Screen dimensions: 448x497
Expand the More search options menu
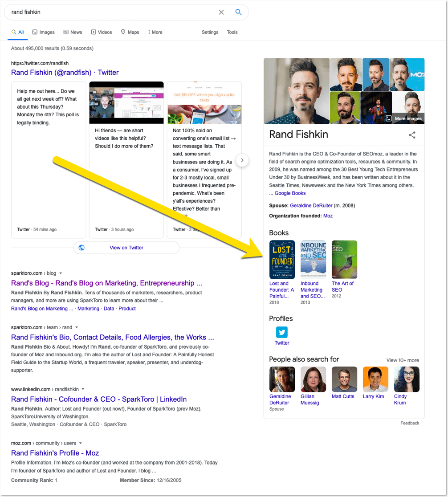click(x=155, y=32)
